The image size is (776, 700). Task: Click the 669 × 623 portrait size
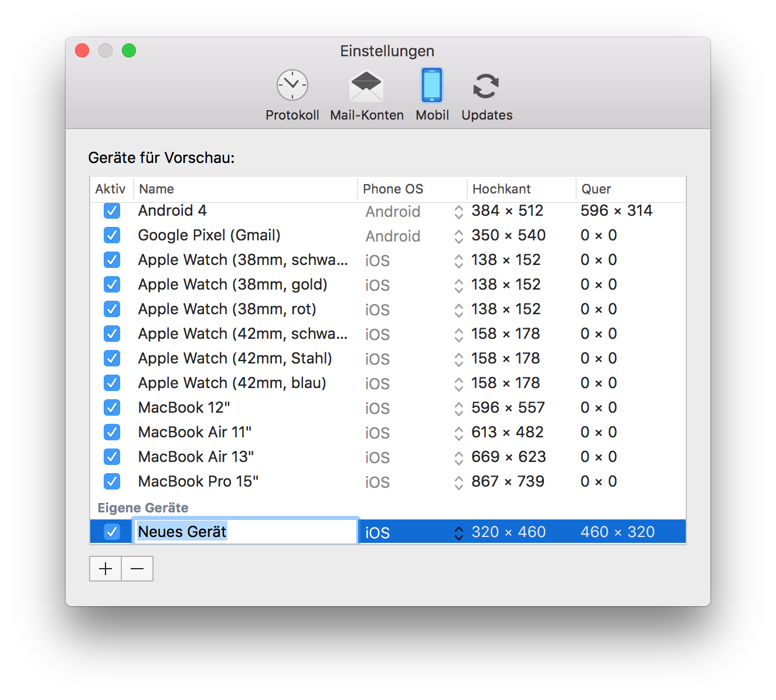pyautogui.click(x=509, y=457)
